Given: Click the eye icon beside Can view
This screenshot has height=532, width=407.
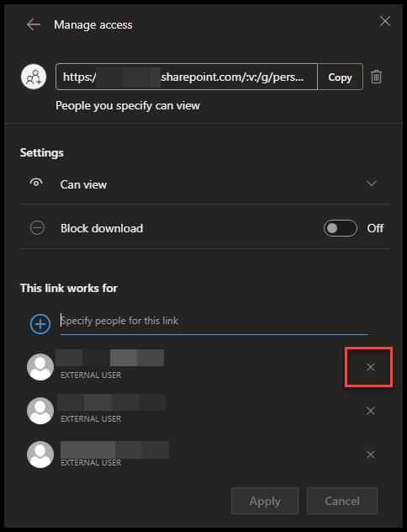Looking at the screenshot, I should pos(36,183).
